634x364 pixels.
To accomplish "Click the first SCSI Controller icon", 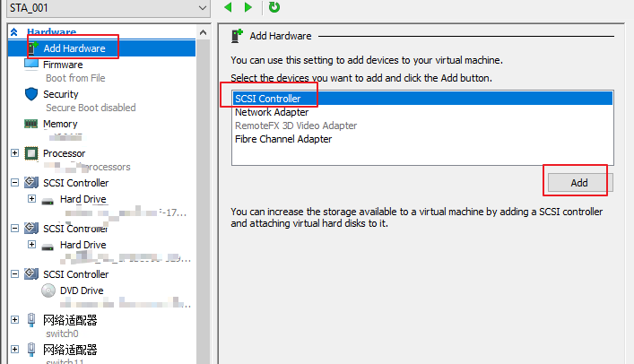I will tap(31, 182).
